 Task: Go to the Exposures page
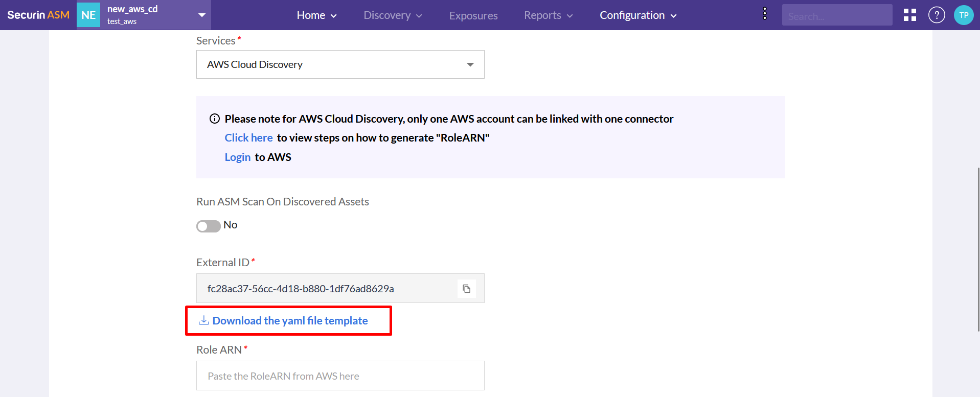click(473, 16)
